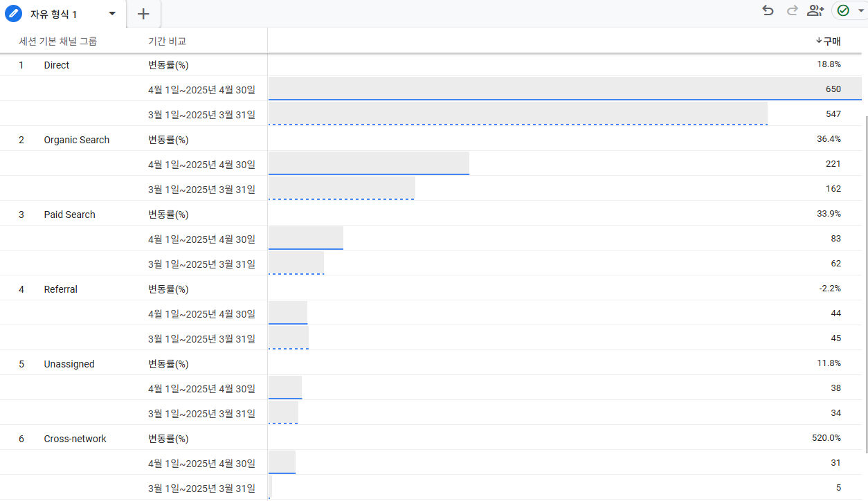Click the Paid Search channel label

point(70,215)
